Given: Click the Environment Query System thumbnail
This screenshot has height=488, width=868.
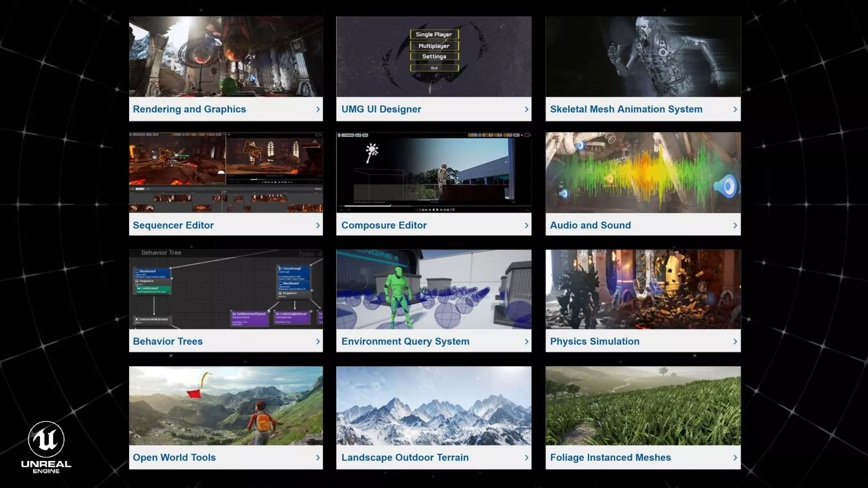Looking at the screenshot, I should pos(434,289).
